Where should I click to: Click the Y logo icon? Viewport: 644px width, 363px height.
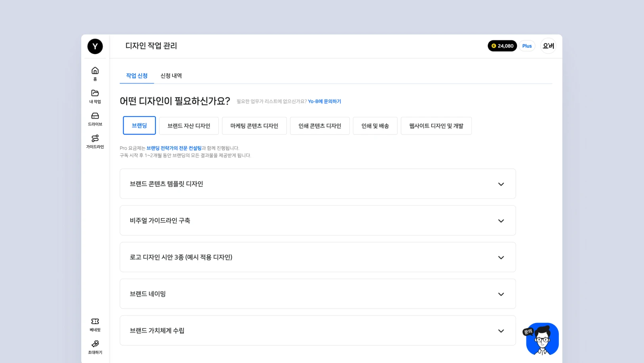coord(95,46)
